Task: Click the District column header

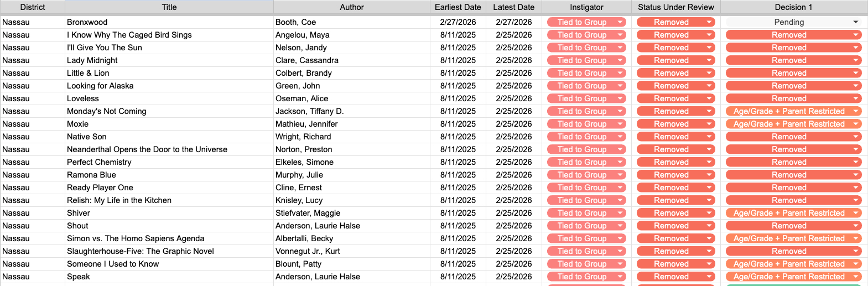Action: pos(33,7)
